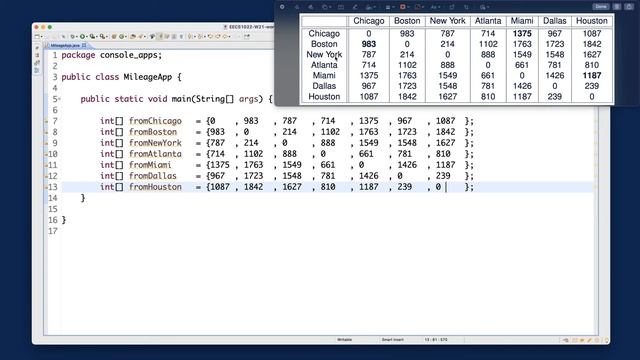Screen dimensions: 640x360
Task: Open the Text Style Aa menu
Action: (433, 7)
